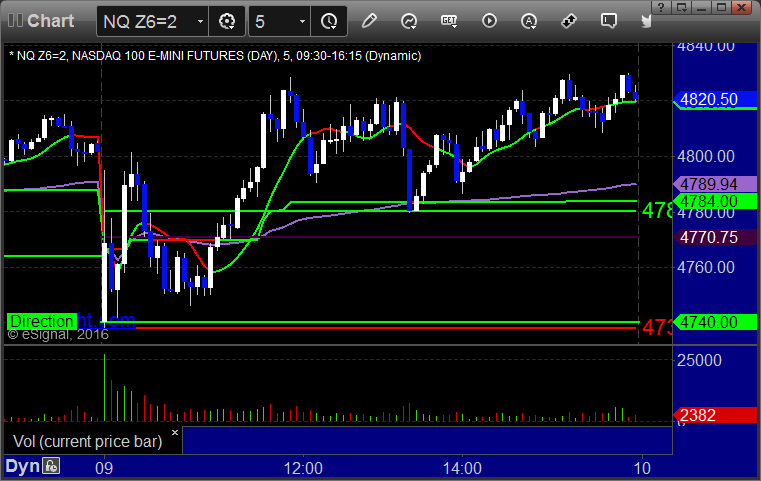Click the 12:00 time axis label
The image size is (761, 481).
click(x=303, y=468)
